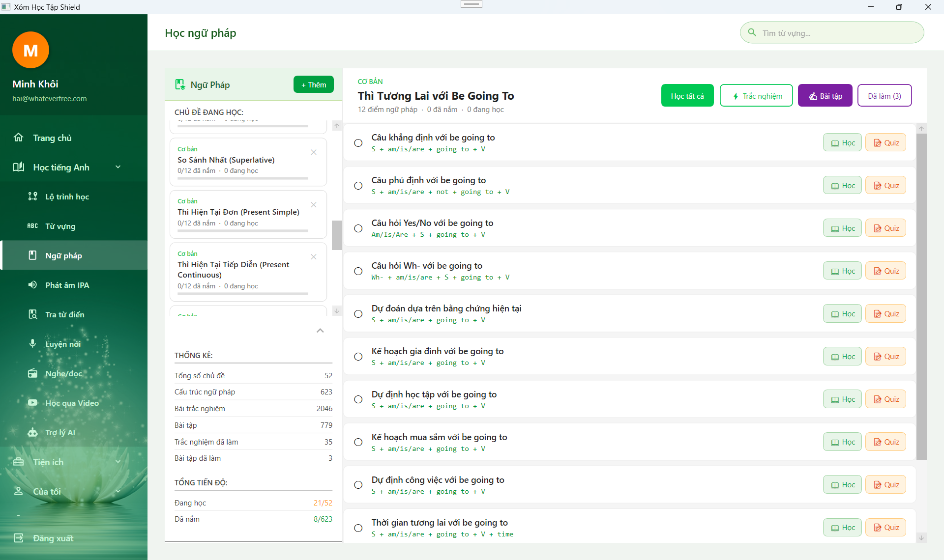Viewport: 944px width, 560px height.
Task: Click topic list scroll-up arrow
Action: click(x=337, y=126)
